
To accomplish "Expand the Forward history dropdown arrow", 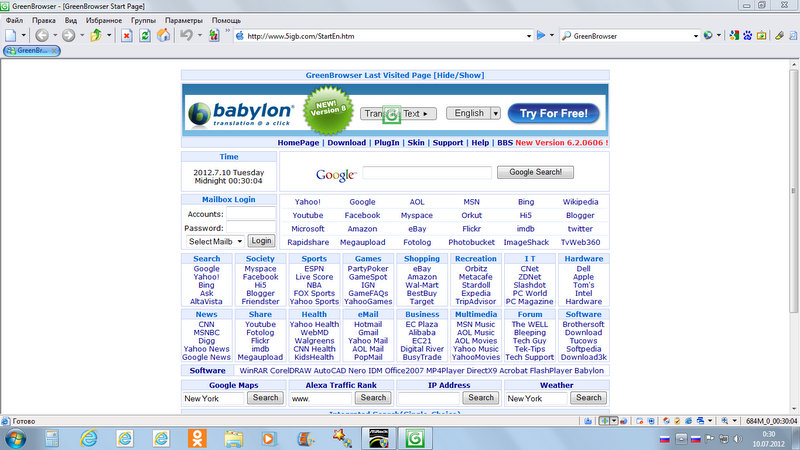I will point(82,35).
